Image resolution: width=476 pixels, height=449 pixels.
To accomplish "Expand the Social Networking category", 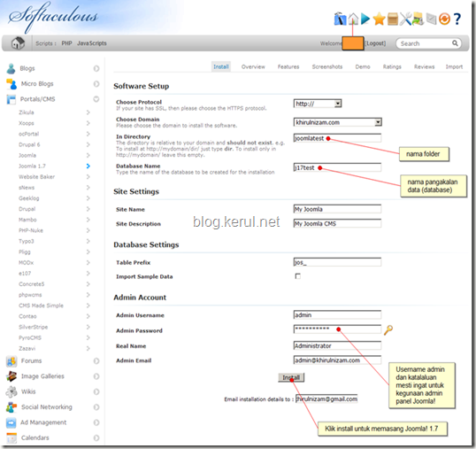I will coord(96,407).
